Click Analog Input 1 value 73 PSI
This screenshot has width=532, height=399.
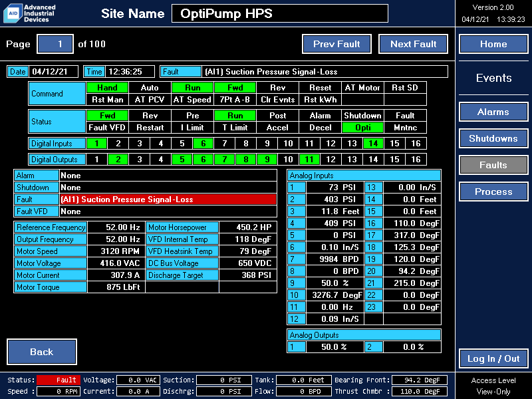click(x=335, y=188)
